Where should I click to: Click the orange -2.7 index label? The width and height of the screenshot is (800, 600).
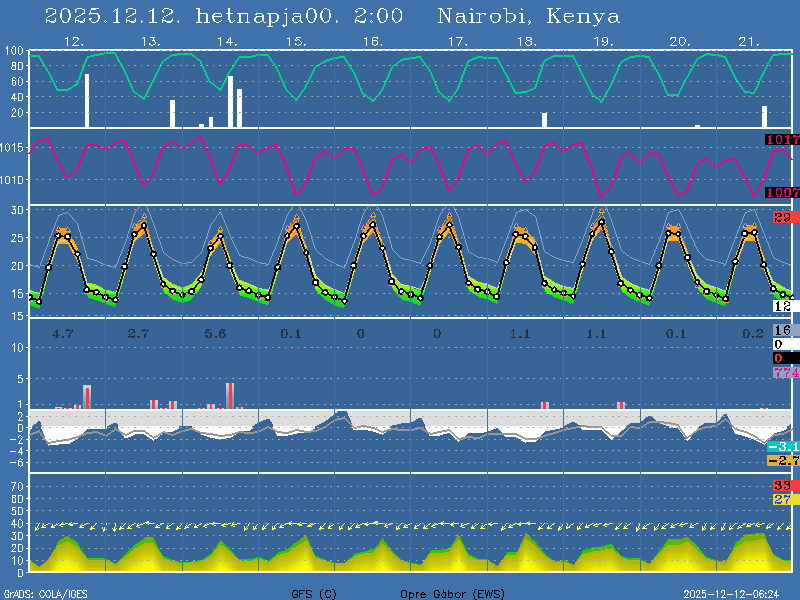782,460
